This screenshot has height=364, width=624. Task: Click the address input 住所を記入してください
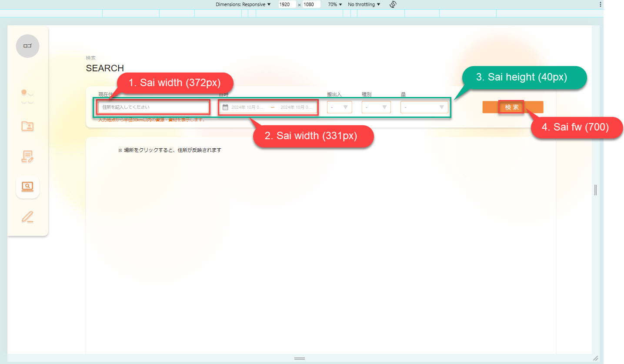153,107
